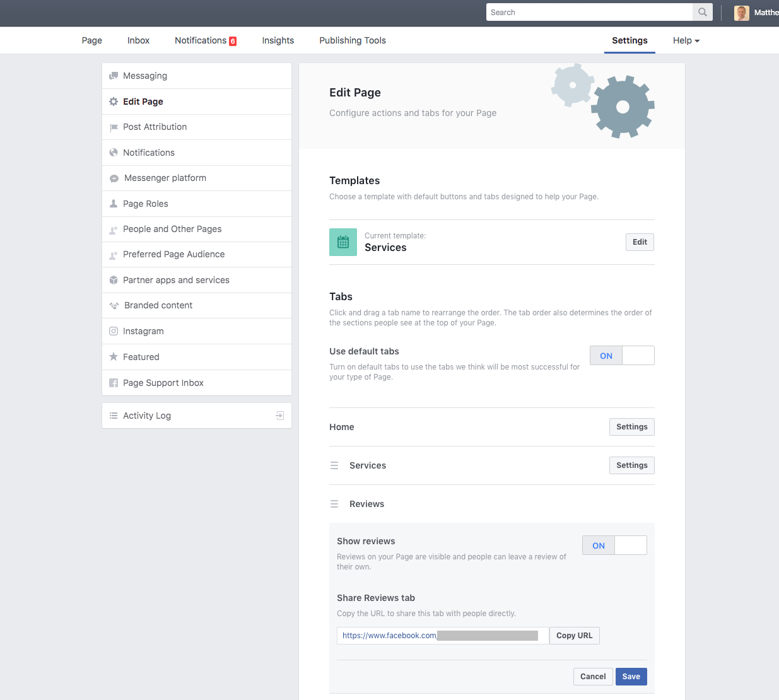
Task: Click the Messaging chat bubble icon
Action: coord(114,76)
